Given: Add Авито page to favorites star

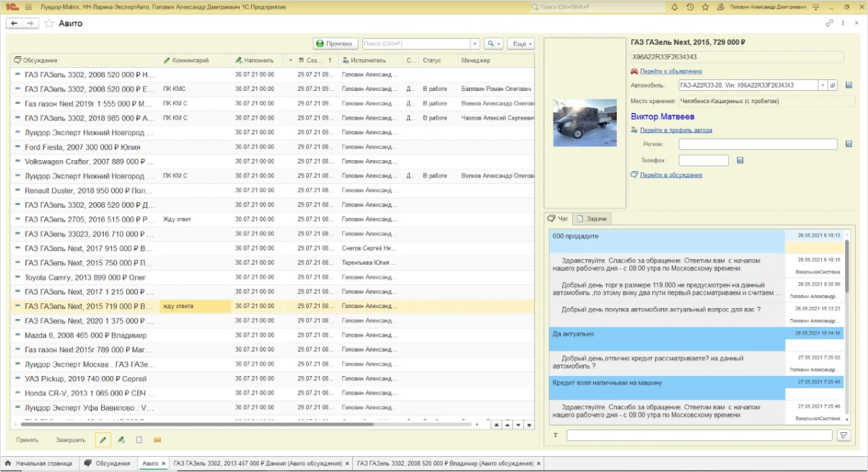Looking at the screenshot, I should click(x=49, y=24).
